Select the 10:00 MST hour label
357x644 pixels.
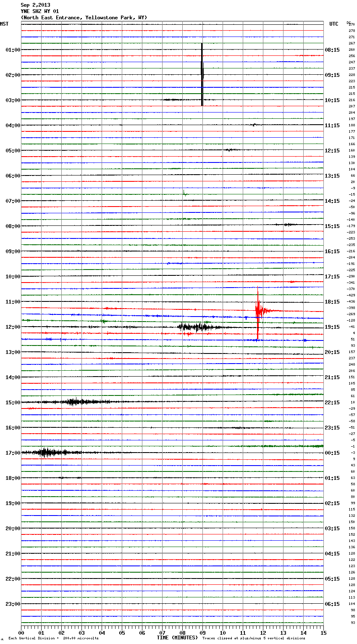13,277
